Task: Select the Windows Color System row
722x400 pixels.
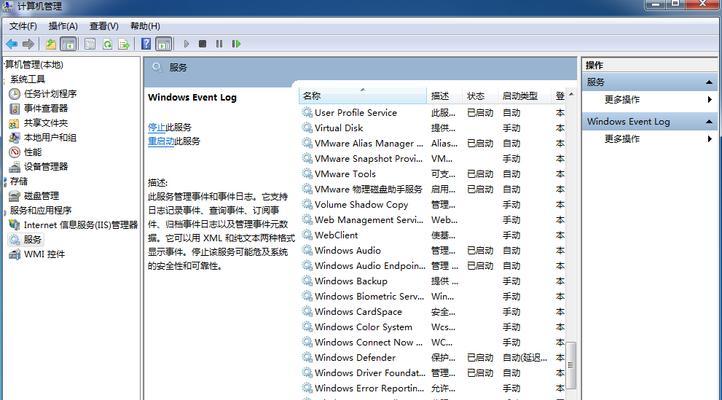Action: (x=433, y=327)
